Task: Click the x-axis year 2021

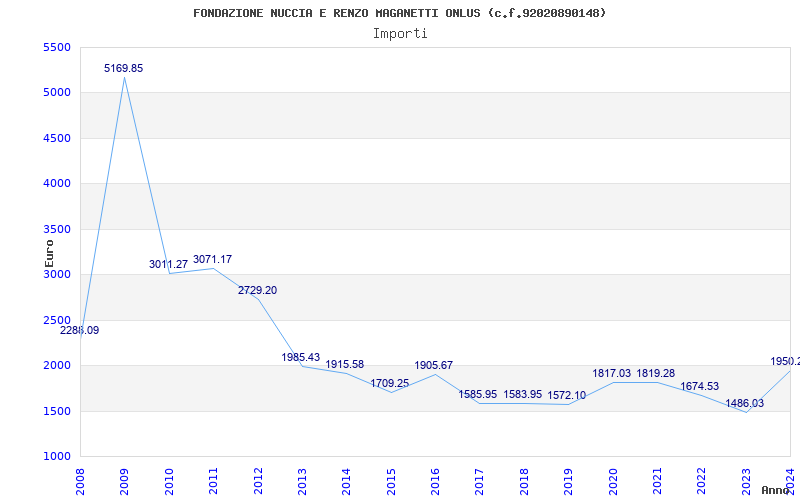Action: tap(657, 481)
